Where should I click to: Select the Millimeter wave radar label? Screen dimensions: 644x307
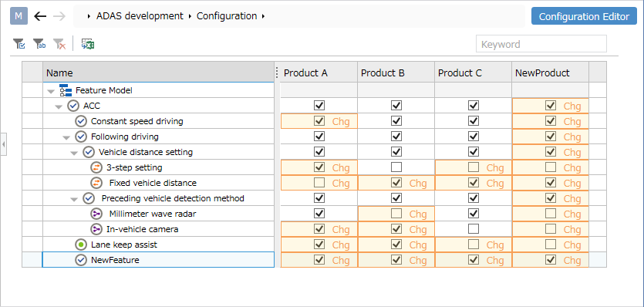[x=153, y=214]
